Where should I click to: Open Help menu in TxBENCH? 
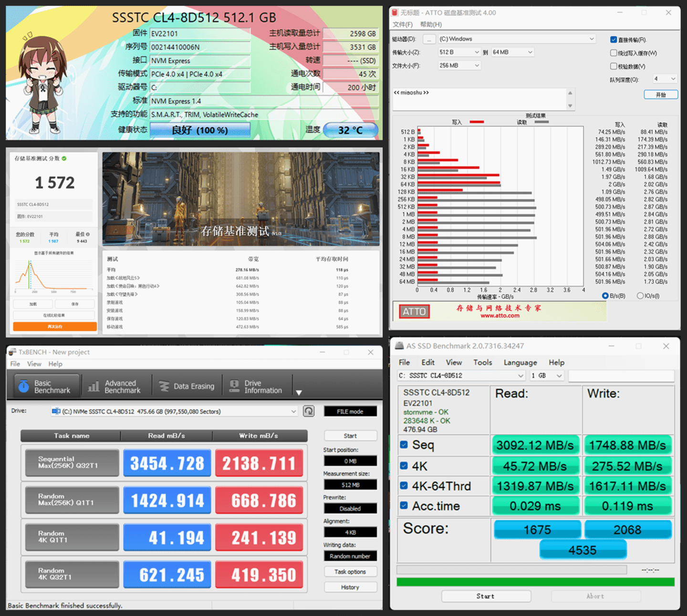[x=55, y=364]
